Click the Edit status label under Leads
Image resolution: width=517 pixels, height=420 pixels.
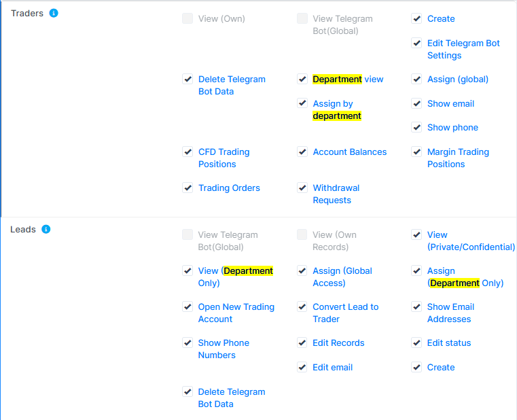click(x=448, y=343)
